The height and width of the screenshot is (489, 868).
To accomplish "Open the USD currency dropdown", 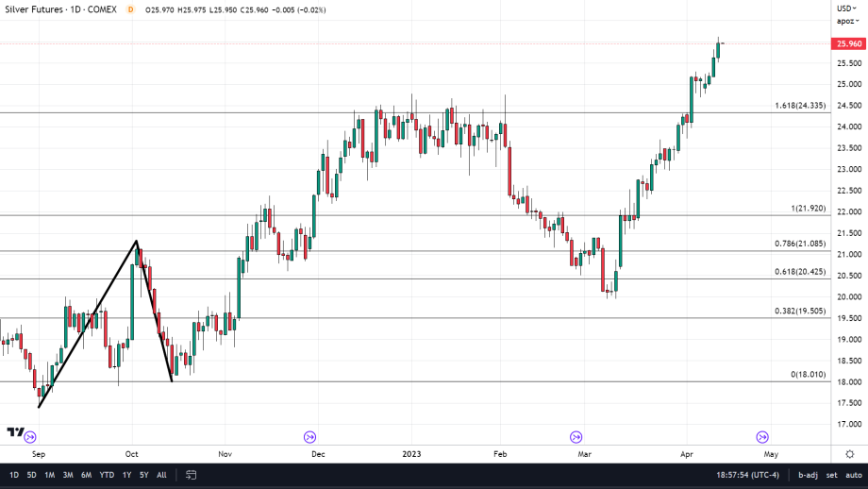I will (844, 8).
